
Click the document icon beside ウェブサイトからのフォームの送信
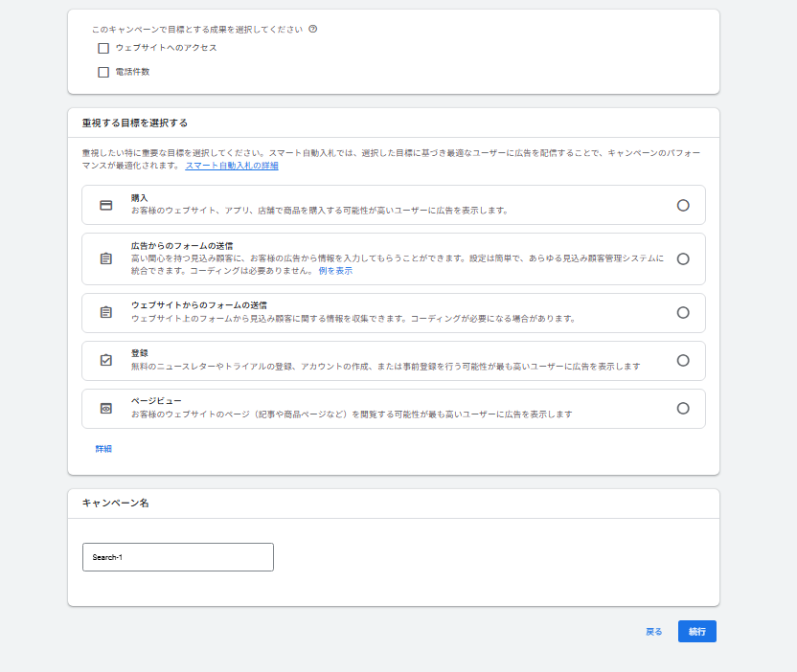point(105,311)
